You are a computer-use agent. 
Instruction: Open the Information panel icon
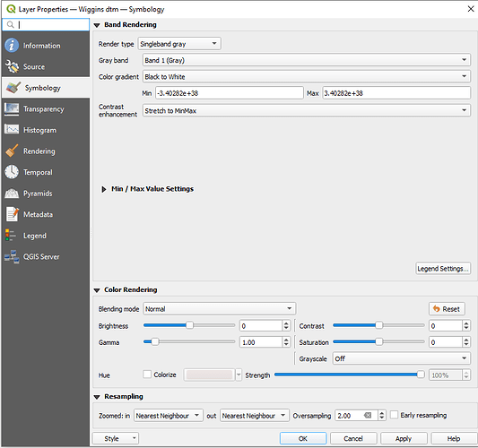12,46
